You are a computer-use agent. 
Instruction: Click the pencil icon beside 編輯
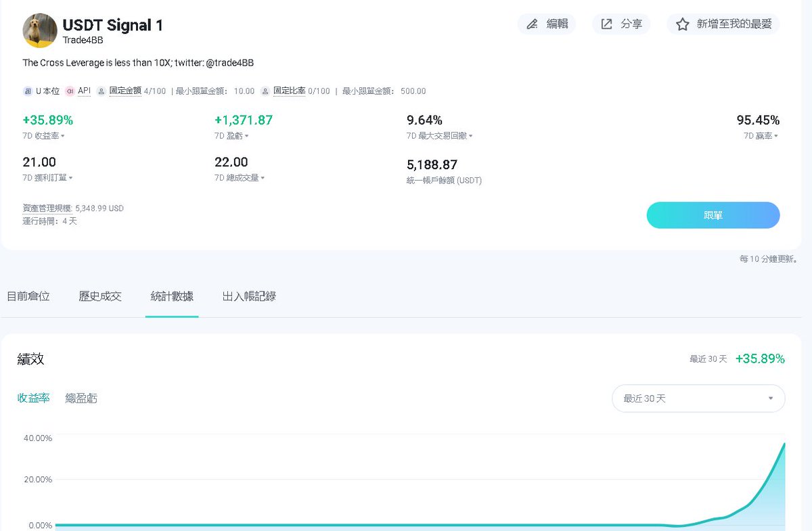533,24
